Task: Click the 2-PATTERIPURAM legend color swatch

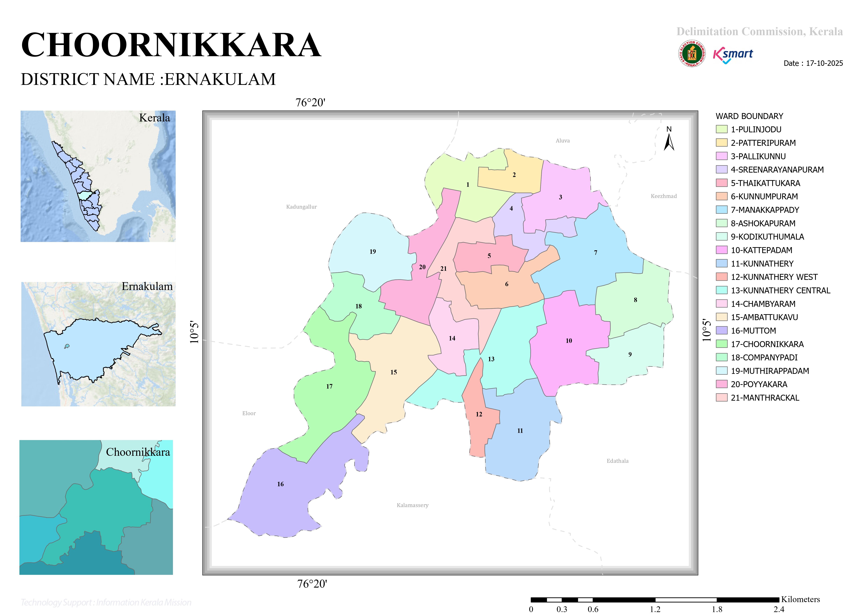Action: (x=721, y=142)
